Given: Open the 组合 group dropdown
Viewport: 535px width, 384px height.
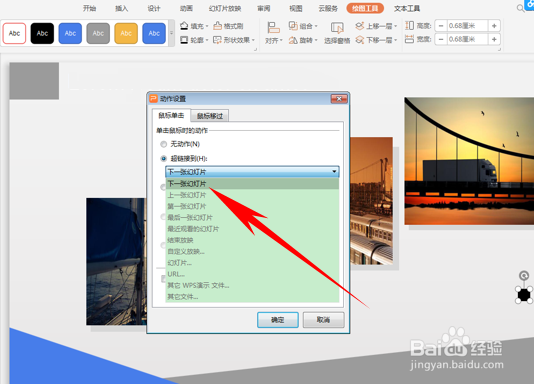Looking at the screenshot, I should click(x=303, y=26).
